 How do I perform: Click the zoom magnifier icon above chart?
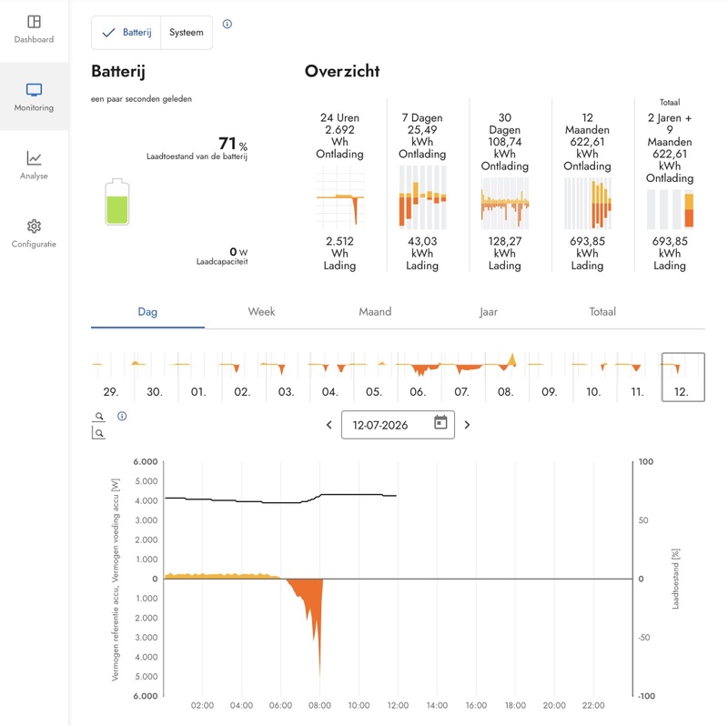99,417
